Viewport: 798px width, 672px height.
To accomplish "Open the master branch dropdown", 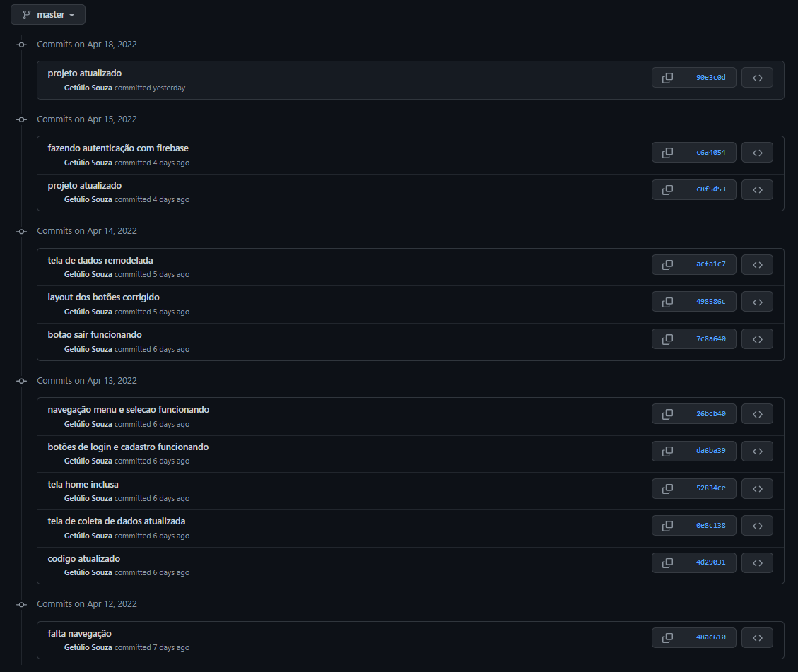I will (x=48, y=14).
